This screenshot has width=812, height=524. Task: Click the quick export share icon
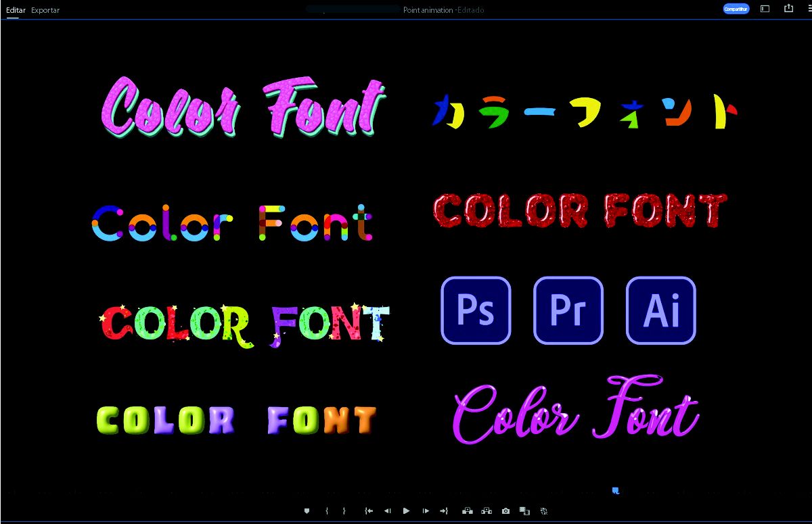(788, 9)
